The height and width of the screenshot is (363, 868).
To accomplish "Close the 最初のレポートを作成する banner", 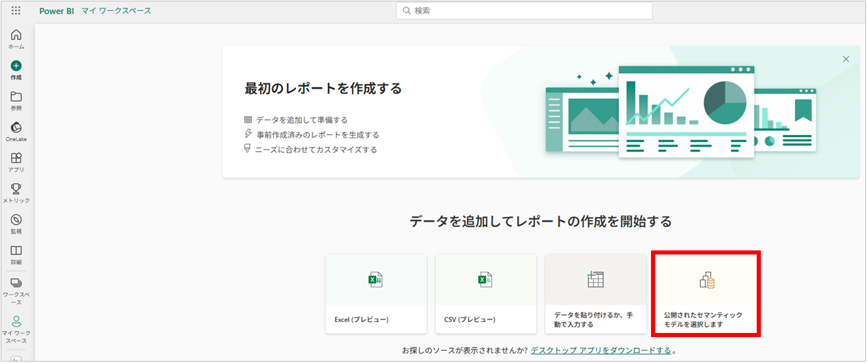I will (x=846, y=59).
